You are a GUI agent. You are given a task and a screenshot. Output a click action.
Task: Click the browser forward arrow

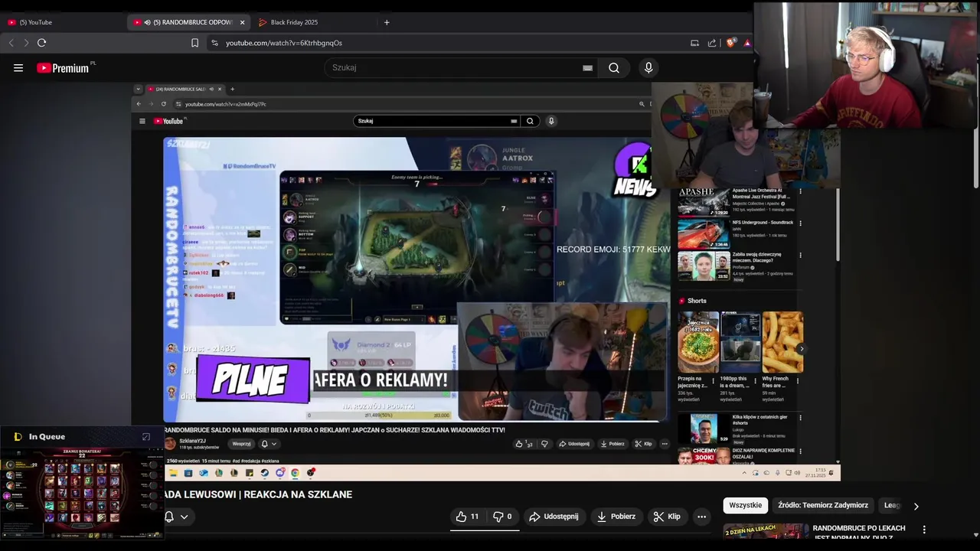pos(25,43)
